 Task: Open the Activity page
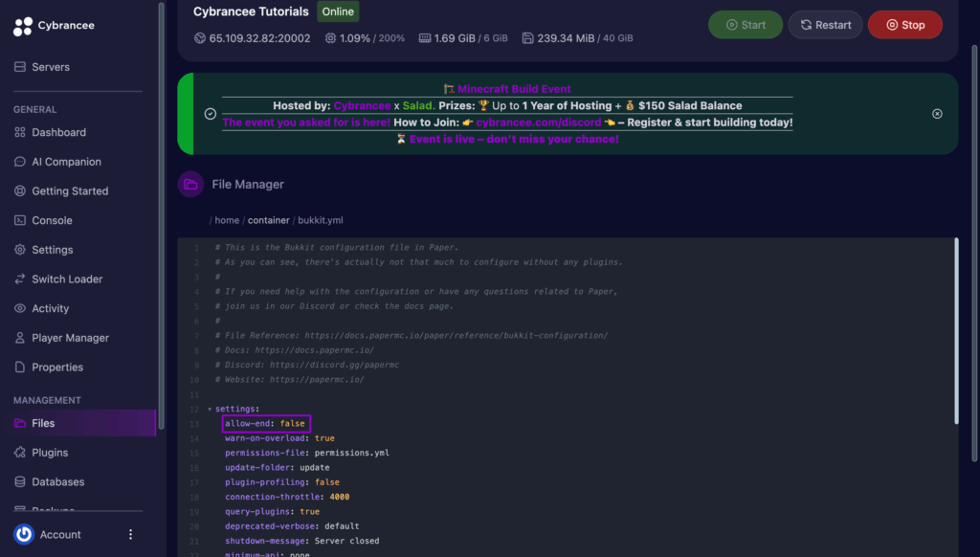[50, 309]
